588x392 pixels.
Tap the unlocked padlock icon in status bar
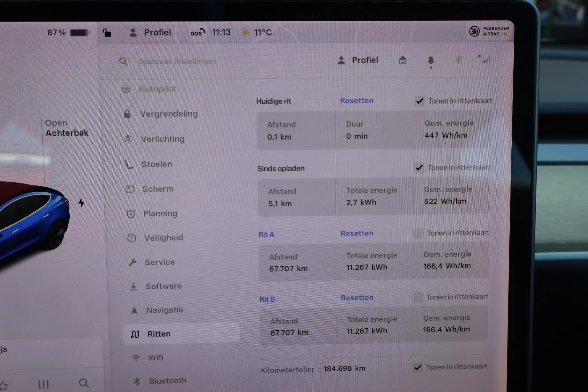107,33
